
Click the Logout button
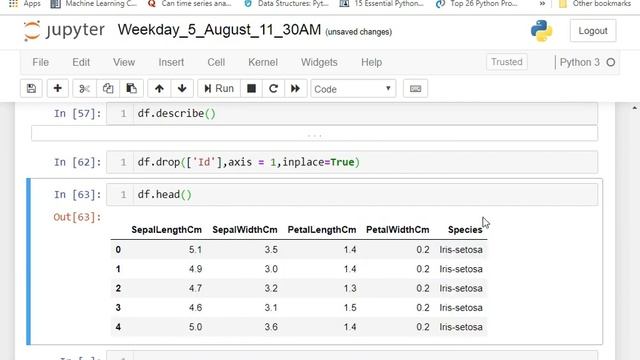point(593,31)
